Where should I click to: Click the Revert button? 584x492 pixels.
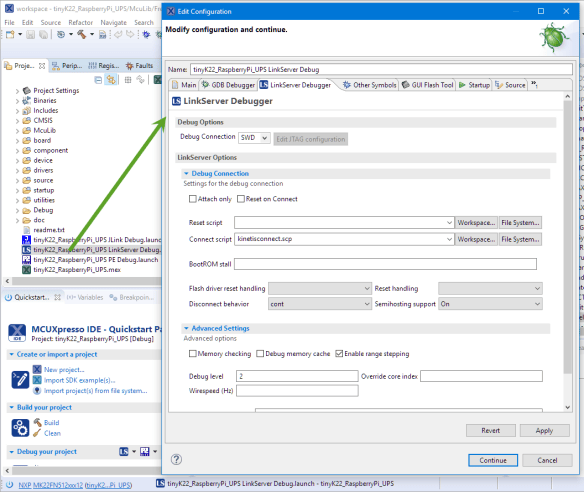click(x=491, y=431)
